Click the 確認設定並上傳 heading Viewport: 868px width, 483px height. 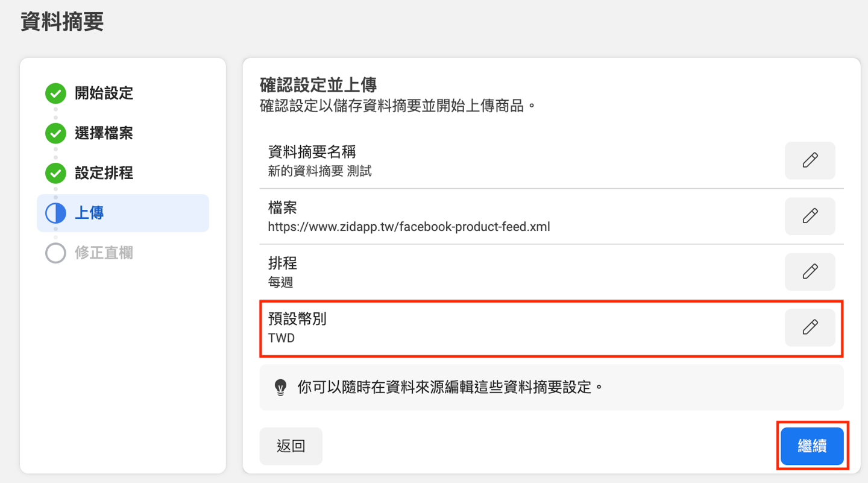point(318,85)
